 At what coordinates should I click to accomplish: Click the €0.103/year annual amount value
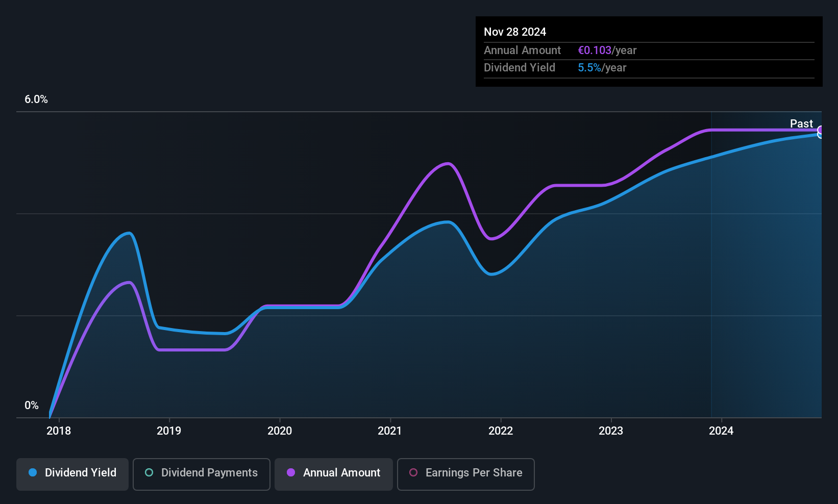tap(607, 51)
